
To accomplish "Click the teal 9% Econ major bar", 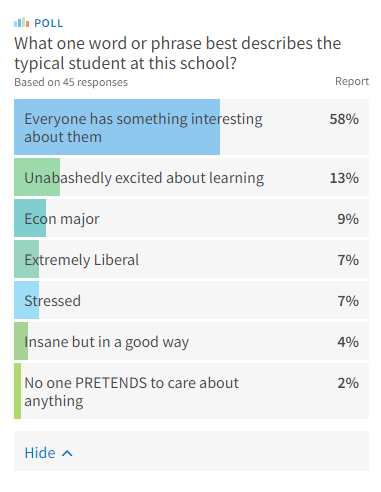I will pyautogui.click(x=30, y=218).
